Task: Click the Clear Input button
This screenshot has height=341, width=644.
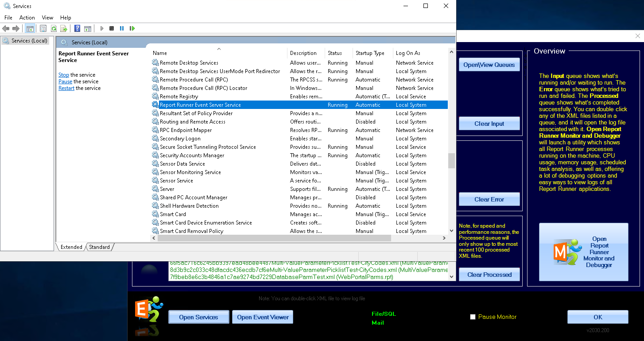Action: [x=489, y=124]
